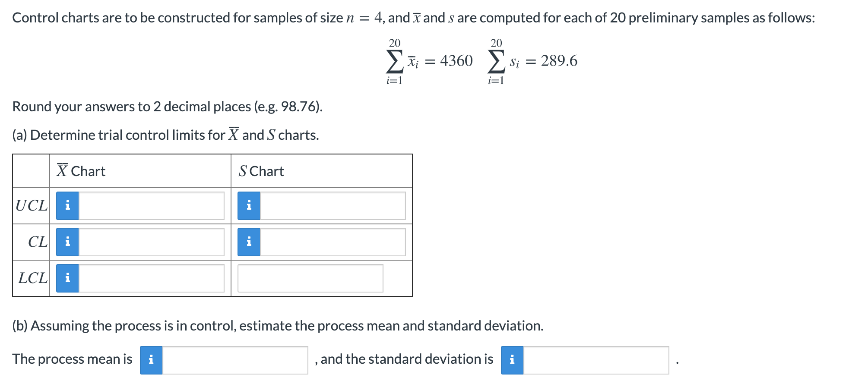Select the X Chart column header
Viewport: 868px width, 384px height.
tap(80, 171)
